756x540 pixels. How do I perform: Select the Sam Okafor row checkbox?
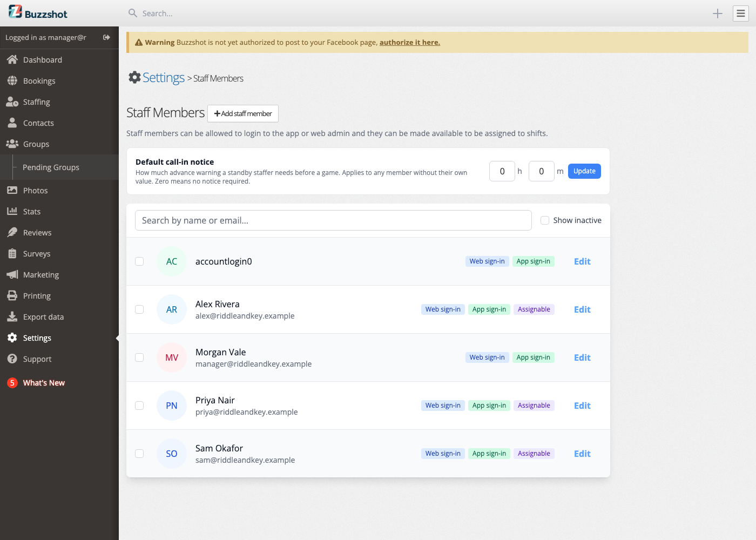click(x=139, y=454)
